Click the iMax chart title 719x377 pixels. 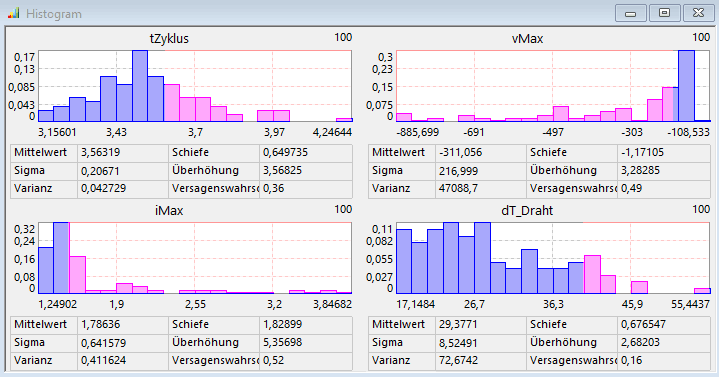coord(169,211)
